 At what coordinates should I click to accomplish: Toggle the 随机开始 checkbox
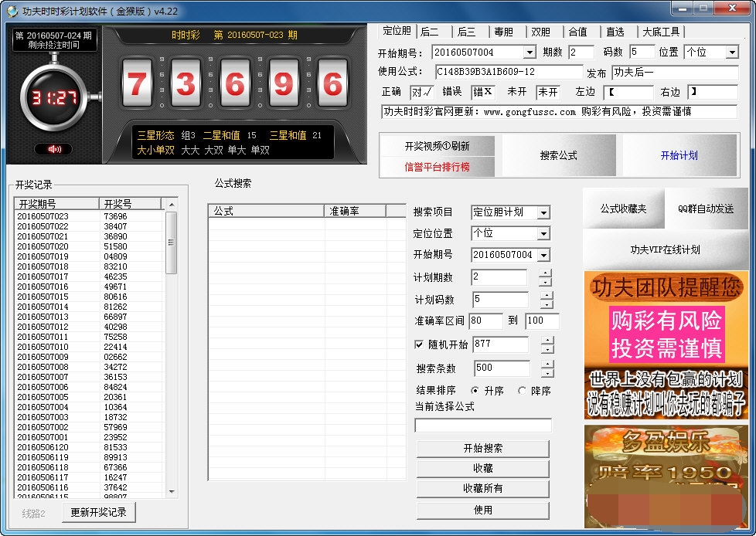[420, 344]
